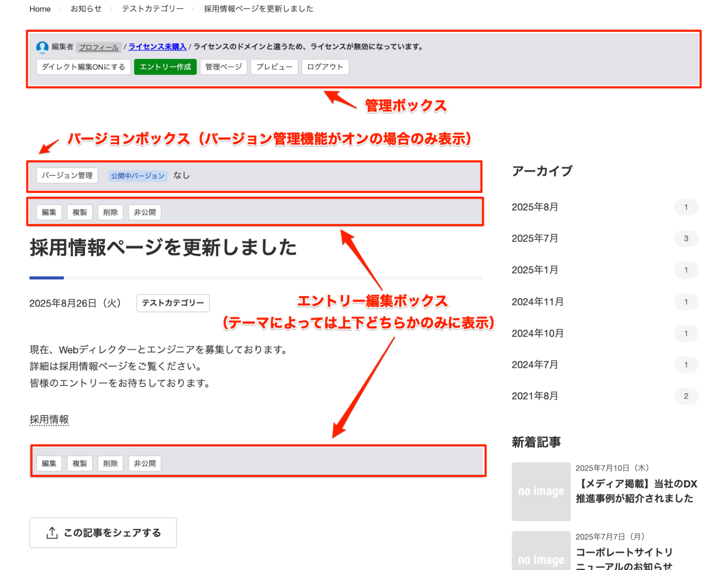Open the プロフィール link
This screenshot has width=728, height=570.
99,47
